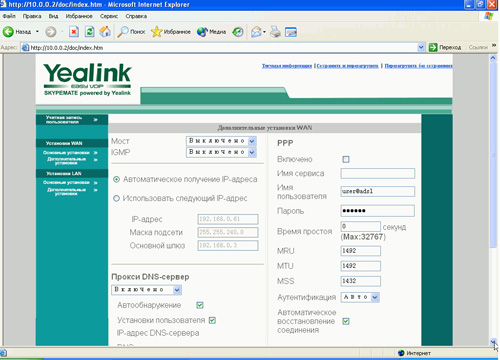
Task: Expand the Ссылки toolbar chevron
Action: 494,46
